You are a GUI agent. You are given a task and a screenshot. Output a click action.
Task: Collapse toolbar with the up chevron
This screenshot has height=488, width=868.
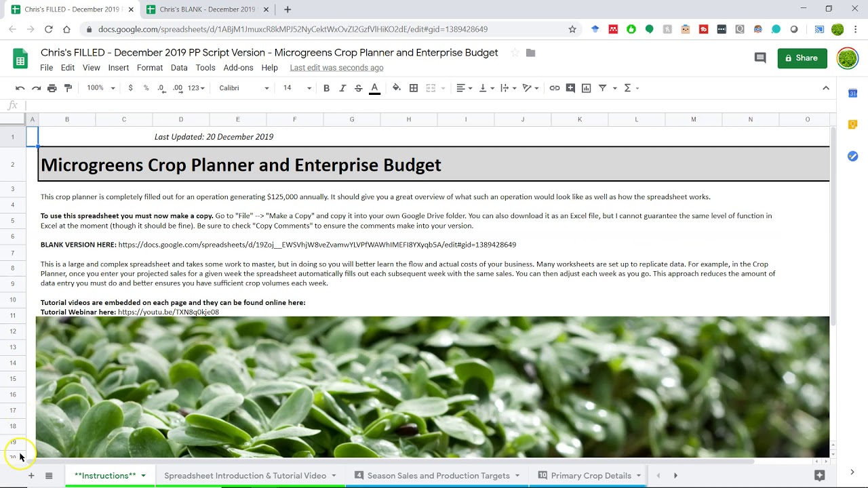click(826, 88)
